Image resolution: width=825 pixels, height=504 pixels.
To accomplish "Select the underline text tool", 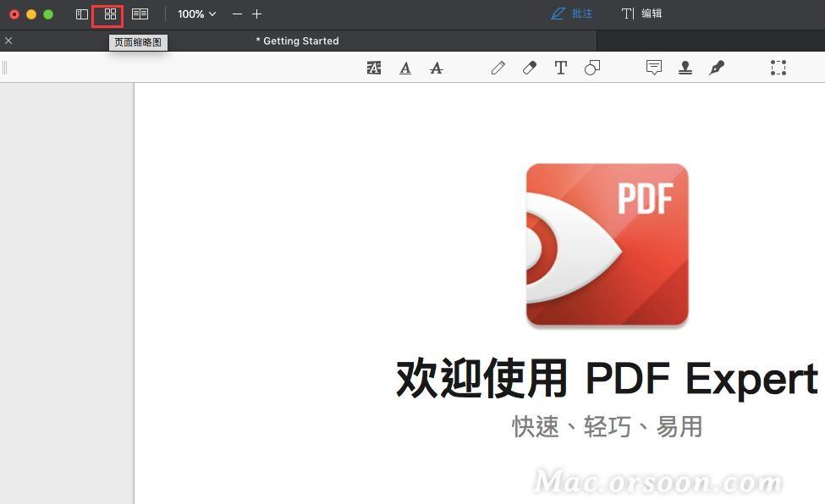I will (x=405, y=68).
